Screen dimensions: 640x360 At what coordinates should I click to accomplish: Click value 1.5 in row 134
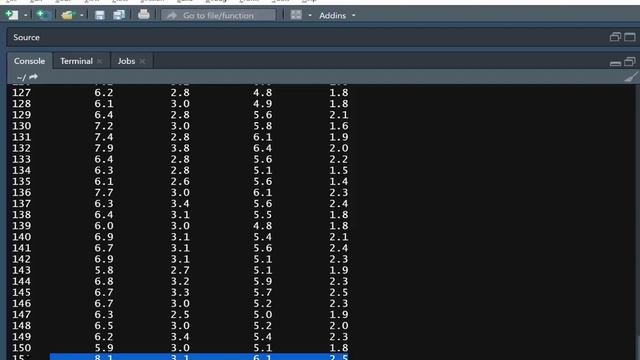[339, 170]
